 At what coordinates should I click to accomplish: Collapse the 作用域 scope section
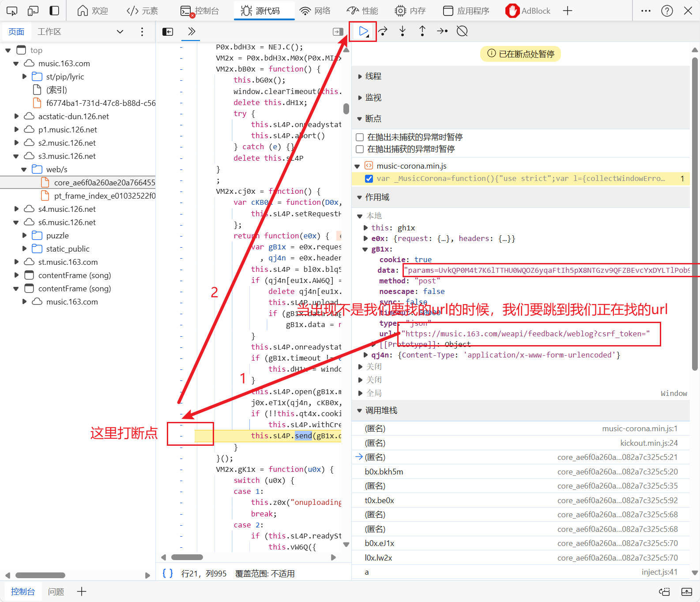360,197
